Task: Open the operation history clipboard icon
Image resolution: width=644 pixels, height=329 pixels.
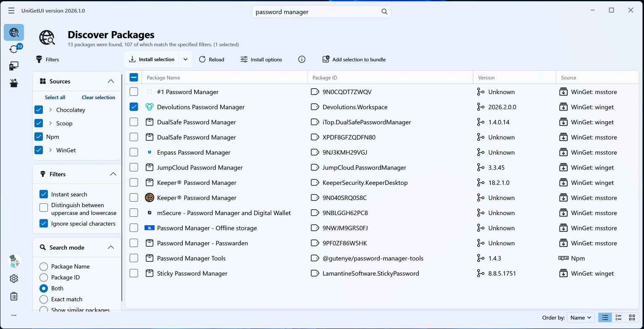Action: pyautogui.click(x=14, y=296)
